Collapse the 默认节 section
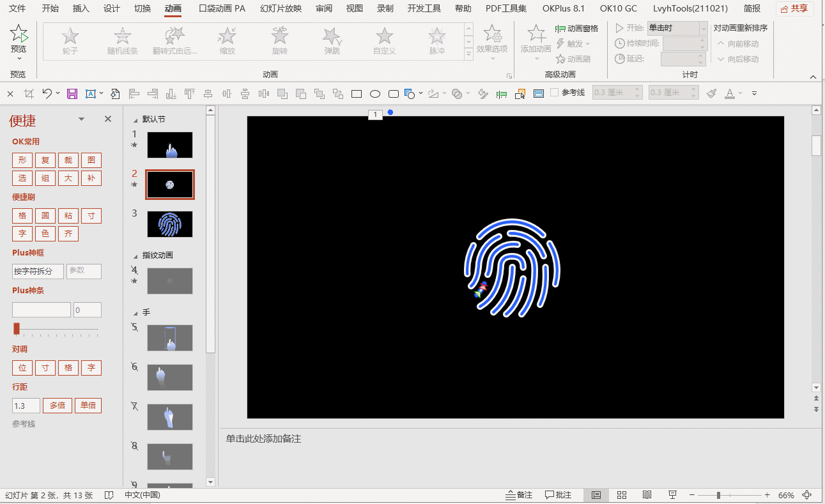The width and height of the screenshot is (825, 504). (135, 119)
